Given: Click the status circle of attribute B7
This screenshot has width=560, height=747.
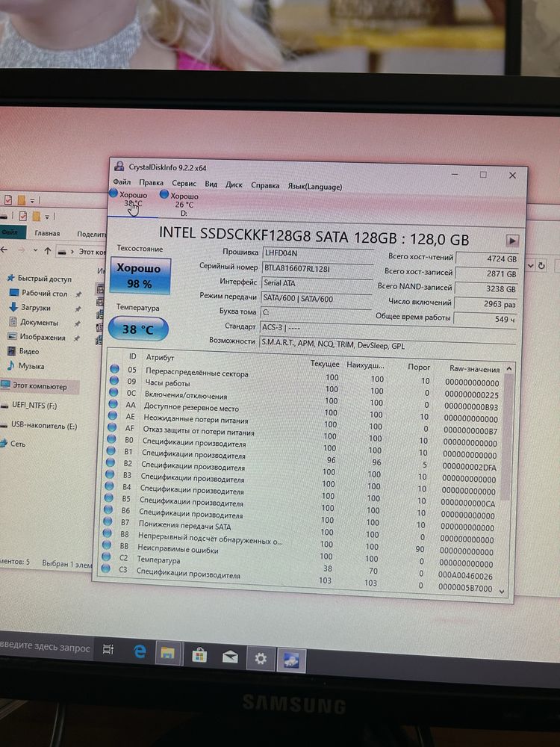Looking at the screenshot, I should coord(108,521).
